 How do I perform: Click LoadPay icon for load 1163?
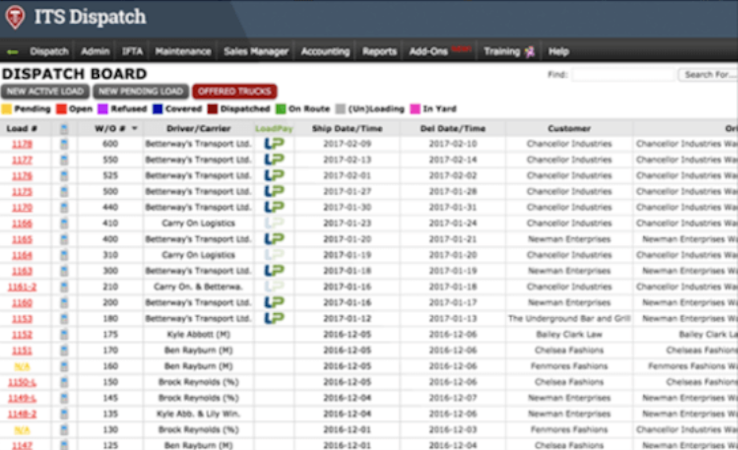[274, 271]
